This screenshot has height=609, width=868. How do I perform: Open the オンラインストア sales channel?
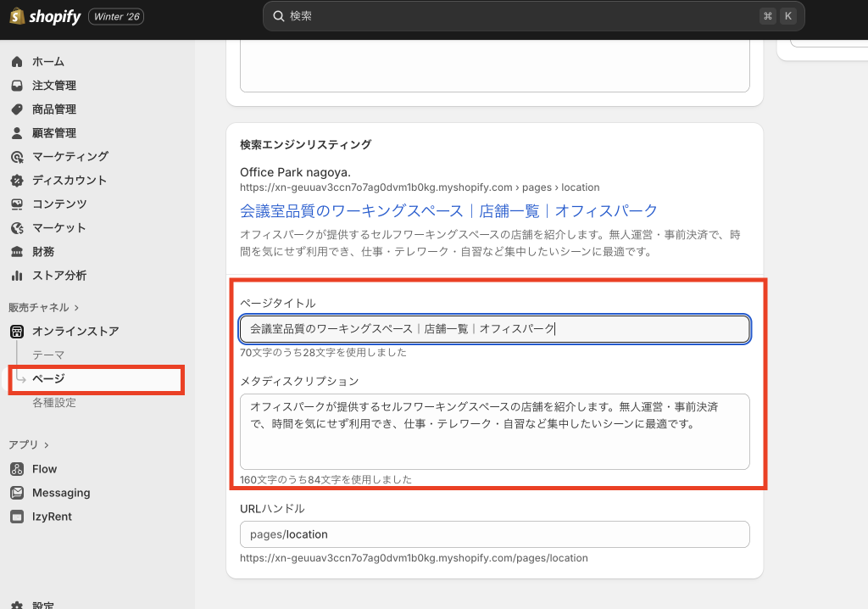[x=75, y=332]
